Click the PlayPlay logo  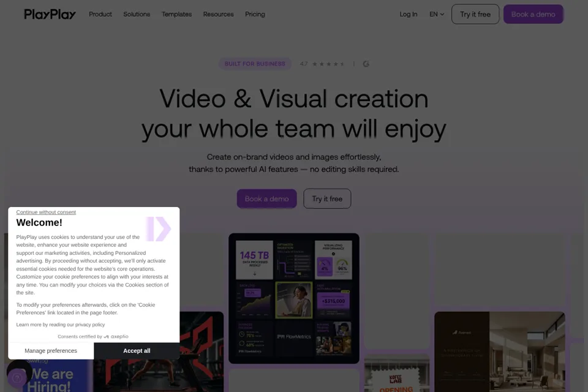pyautogui.click(x=50, y=14)
